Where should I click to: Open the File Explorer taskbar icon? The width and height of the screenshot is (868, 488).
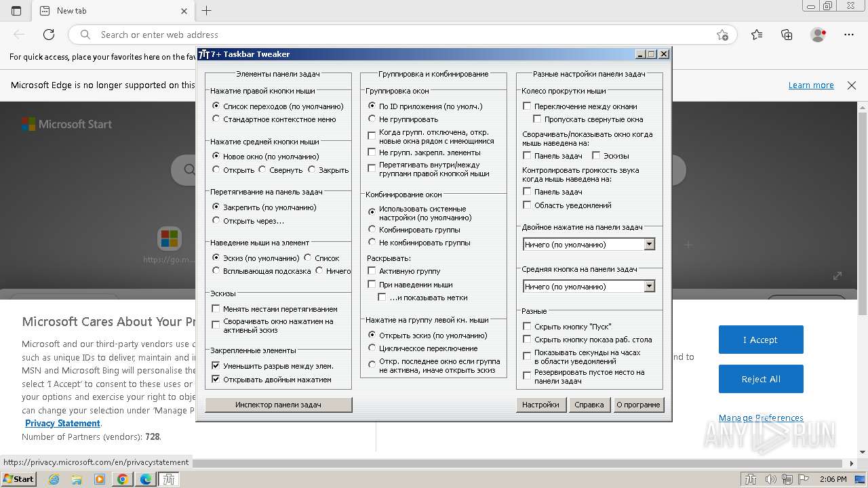click(77, 479)
